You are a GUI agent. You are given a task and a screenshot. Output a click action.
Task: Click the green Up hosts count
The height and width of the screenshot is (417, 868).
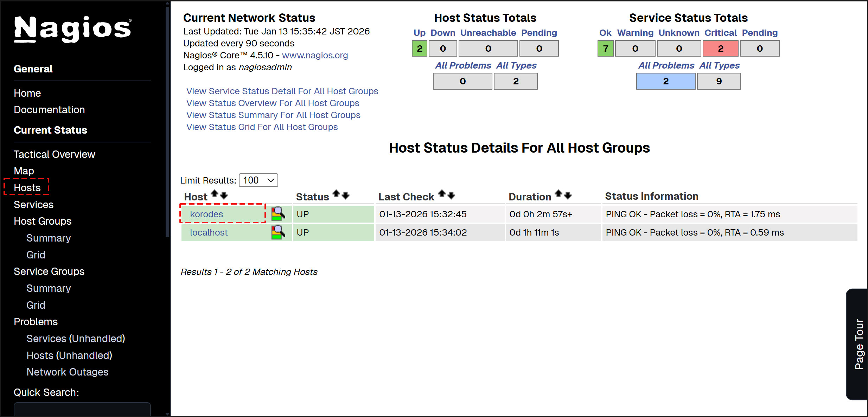click(x=419, y=49)
